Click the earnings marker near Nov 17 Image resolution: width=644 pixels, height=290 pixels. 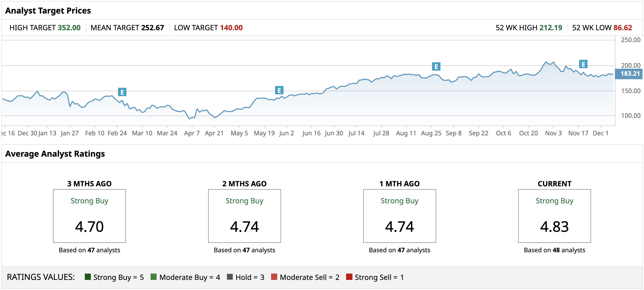[583, 64]
